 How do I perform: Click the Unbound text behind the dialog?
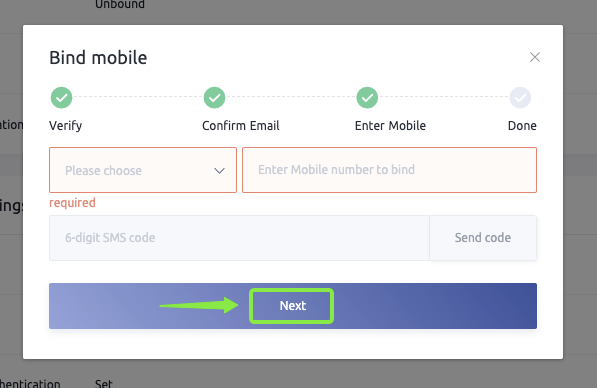(x=120, y=5)
